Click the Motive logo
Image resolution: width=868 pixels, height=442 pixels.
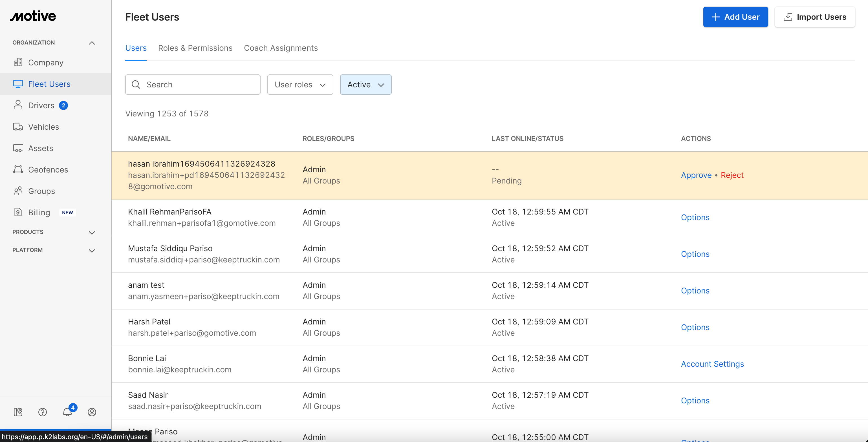click(33, 16)
